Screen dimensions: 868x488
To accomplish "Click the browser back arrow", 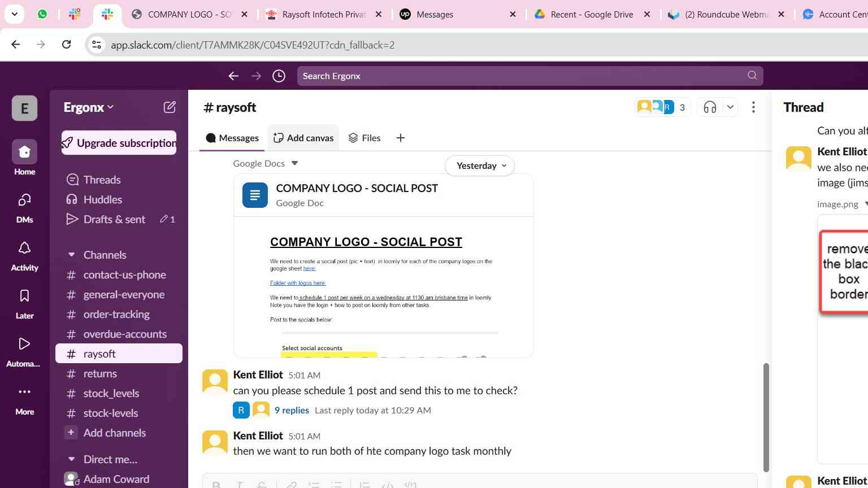I will (16, 45).
